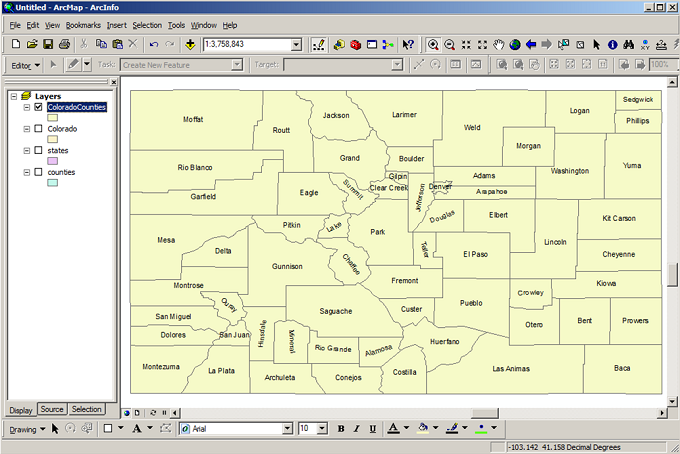Enable the states layer checkbox
Image resolution: width=680 pixels, height=454 pixels.
(x=38, y=150)
